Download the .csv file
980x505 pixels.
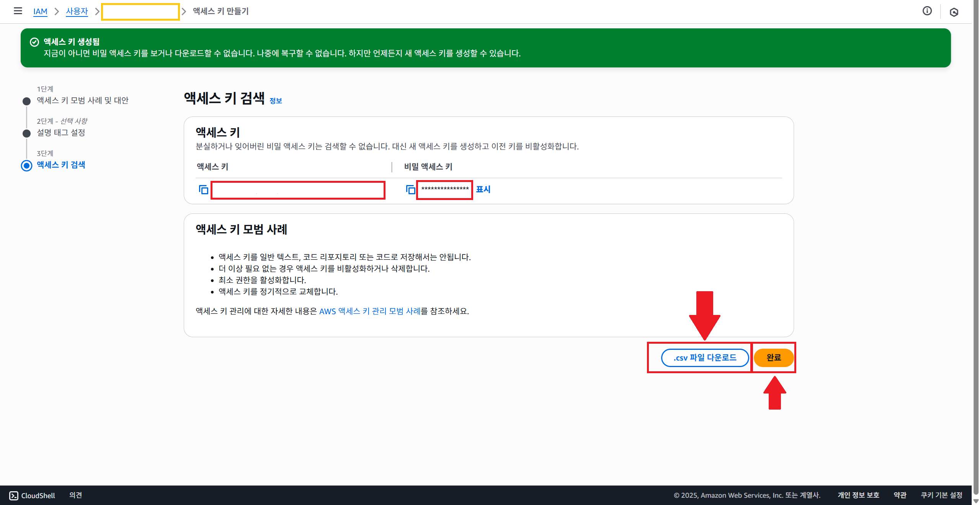pyautogui.click(x=705, y=358)
